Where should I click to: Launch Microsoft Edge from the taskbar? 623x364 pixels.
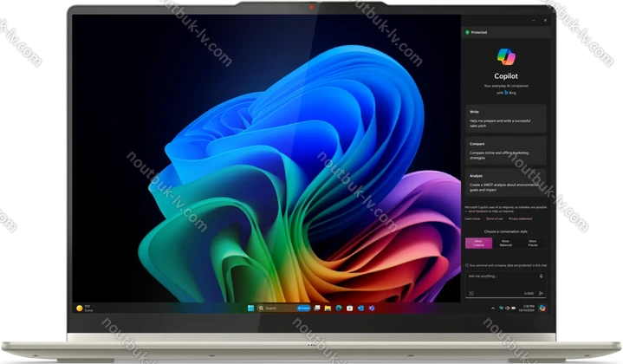click(338, 308)
